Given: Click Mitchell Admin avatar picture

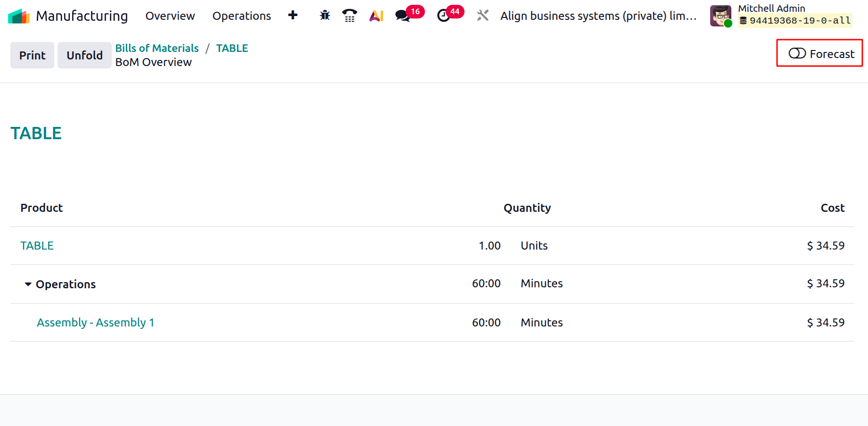Looking at the screenshot, I should [x=721, y=16].
